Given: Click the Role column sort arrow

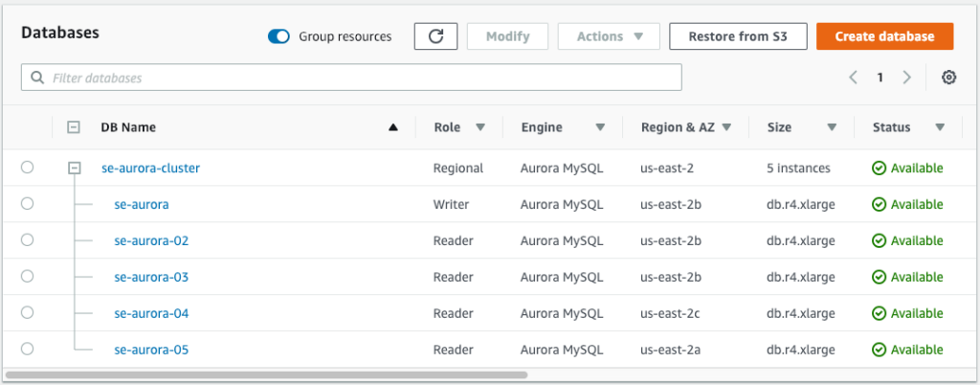Looking at the screenshot, I should 480,127.
